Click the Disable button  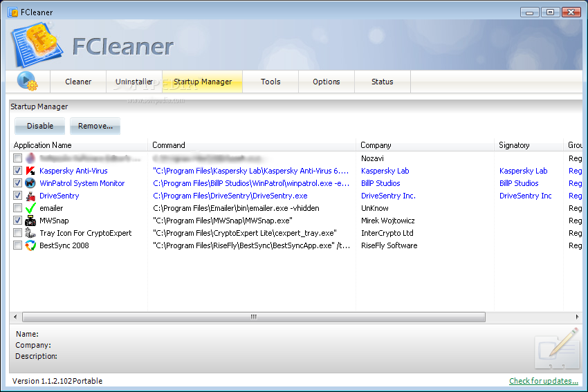pos(39,126)
